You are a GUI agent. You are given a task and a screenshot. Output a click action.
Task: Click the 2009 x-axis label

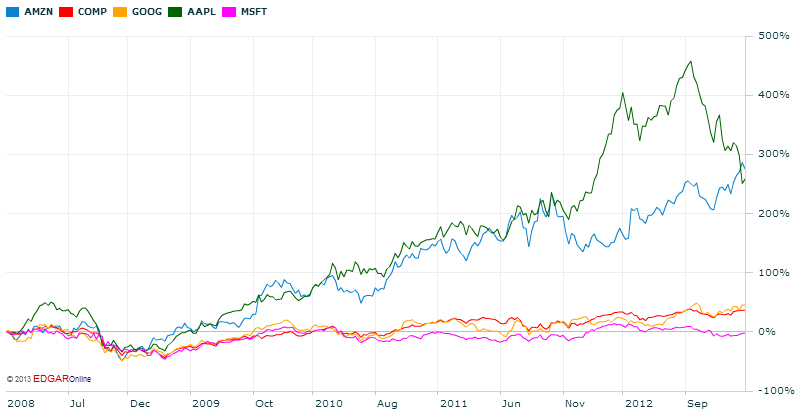pos(206,404)
